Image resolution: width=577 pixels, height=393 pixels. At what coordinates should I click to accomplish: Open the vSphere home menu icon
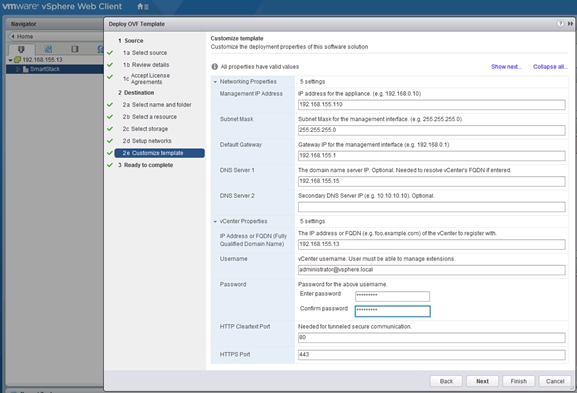(142, 7)
